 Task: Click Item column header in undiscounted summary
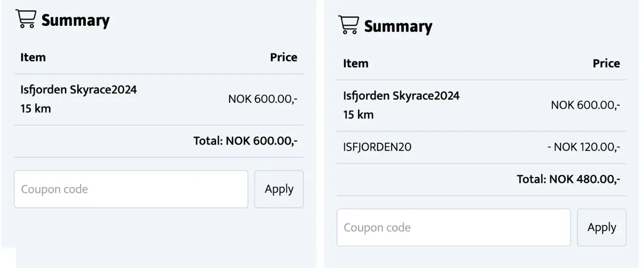(33, 57)
